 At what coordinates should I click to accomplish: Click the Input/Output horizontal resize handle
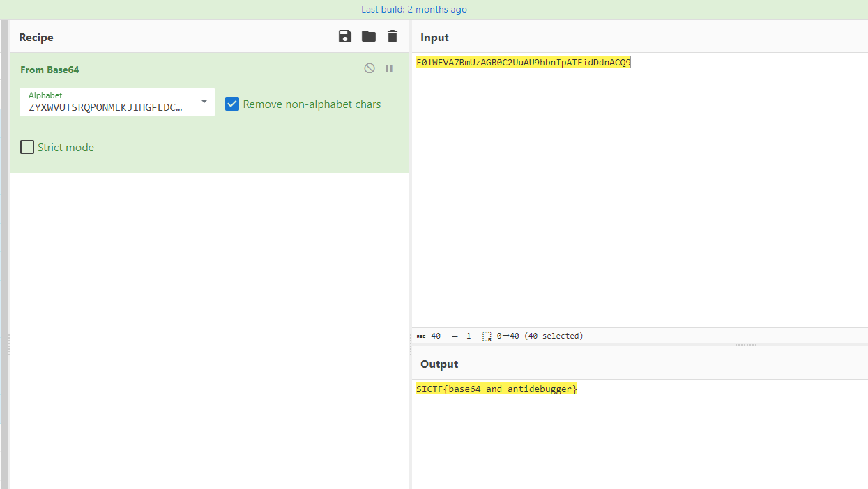point(745,345)
